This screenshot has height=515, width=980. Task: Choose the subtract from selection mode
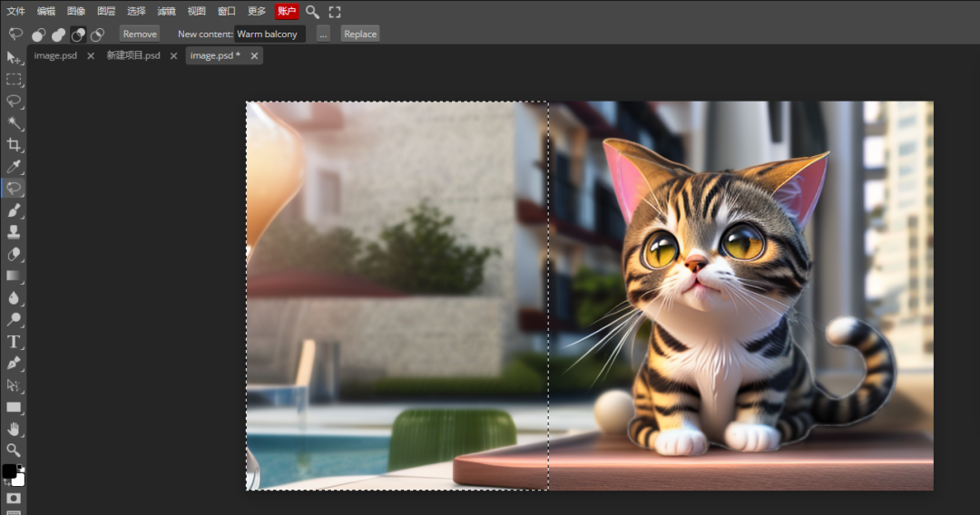pos(78,34)
